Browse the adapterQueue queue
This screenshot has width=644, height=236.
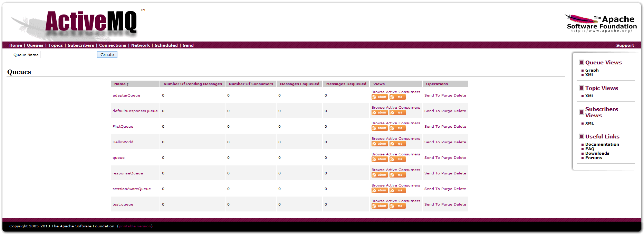(378, 92)
